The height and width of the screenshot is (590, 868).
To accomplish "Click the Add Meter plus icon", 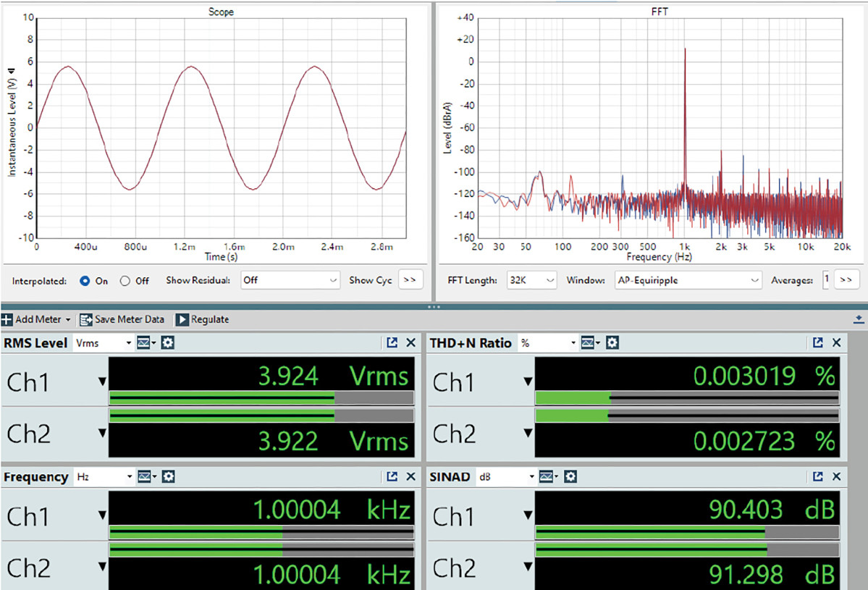I will point(7,319).
